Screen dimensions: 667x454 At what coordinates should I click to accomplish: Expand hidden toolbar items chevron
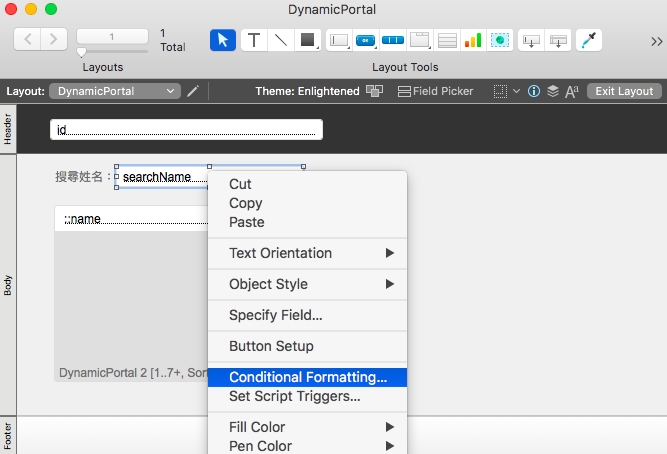(656, 41)
